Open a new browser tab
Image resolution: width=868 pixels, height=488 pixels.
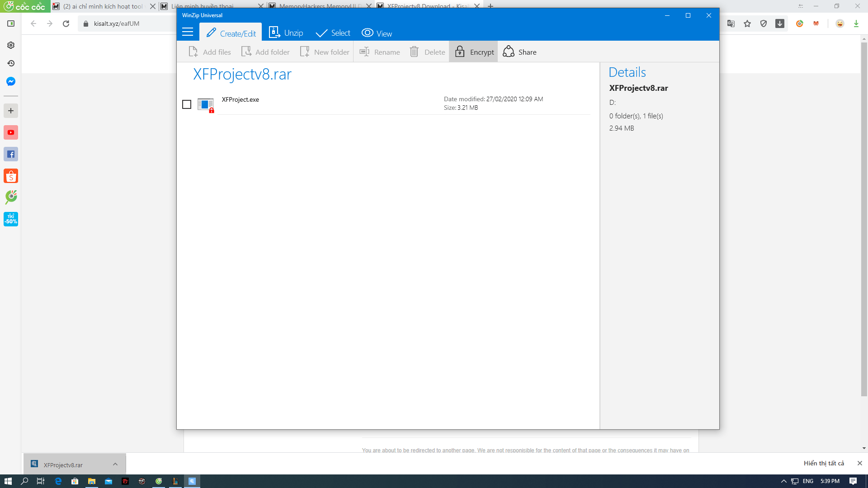point(491,6)
